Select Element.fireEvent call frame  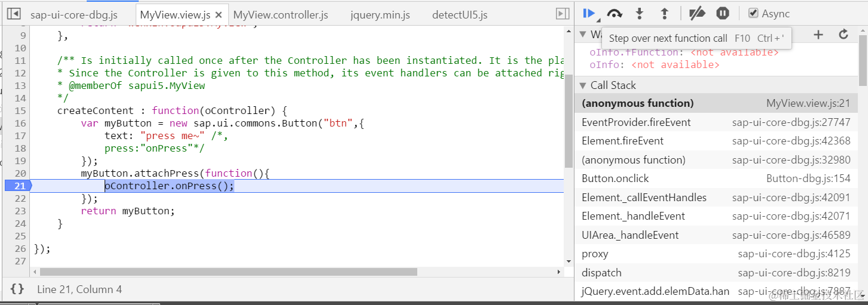[x=716, y=141]
